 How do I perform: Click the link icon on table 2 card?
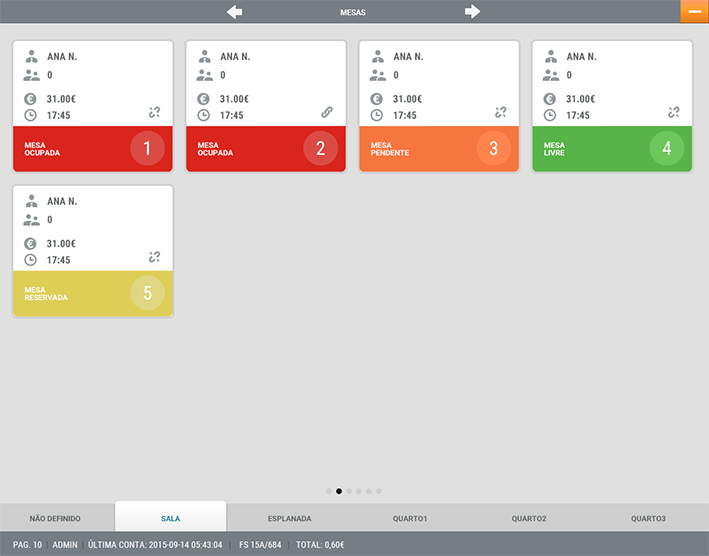tap(327, 113)
